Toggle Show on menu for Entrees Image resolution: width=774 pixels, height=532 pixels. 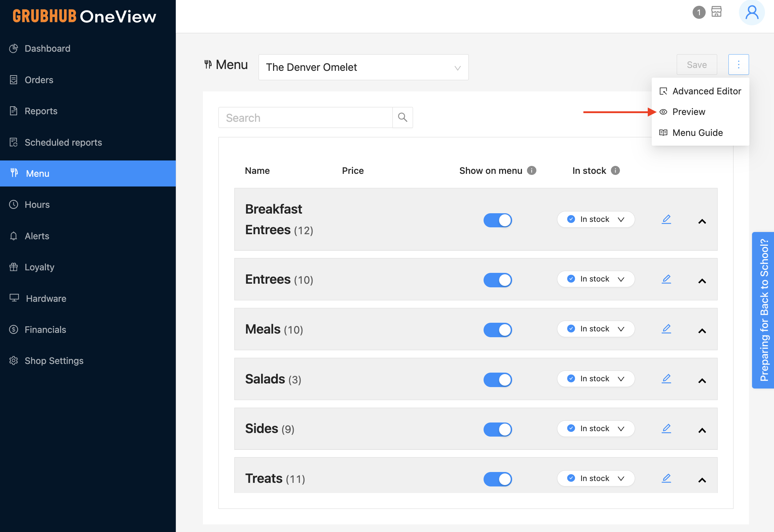coord(498,280)
